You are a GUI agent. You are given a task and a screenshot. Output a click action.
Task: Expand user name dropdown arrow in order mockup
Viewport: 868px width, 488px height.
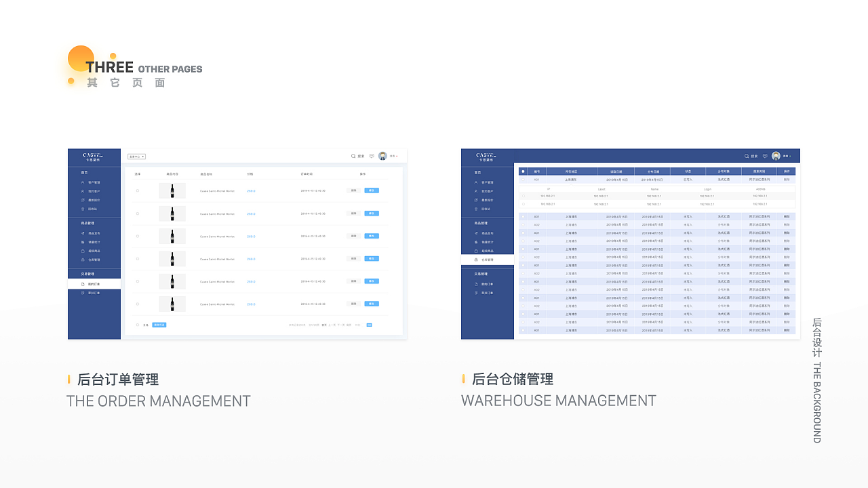click(x=397, y=157)
